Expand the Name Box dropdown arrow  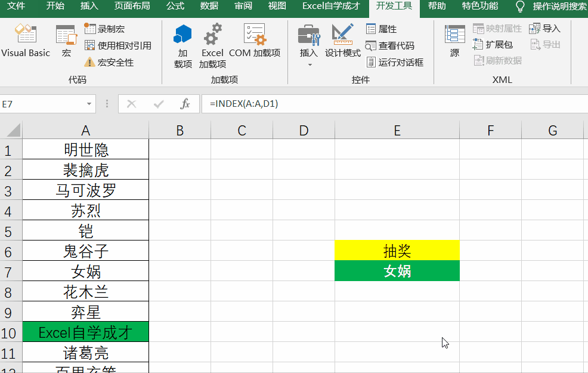tap(89, 104)
